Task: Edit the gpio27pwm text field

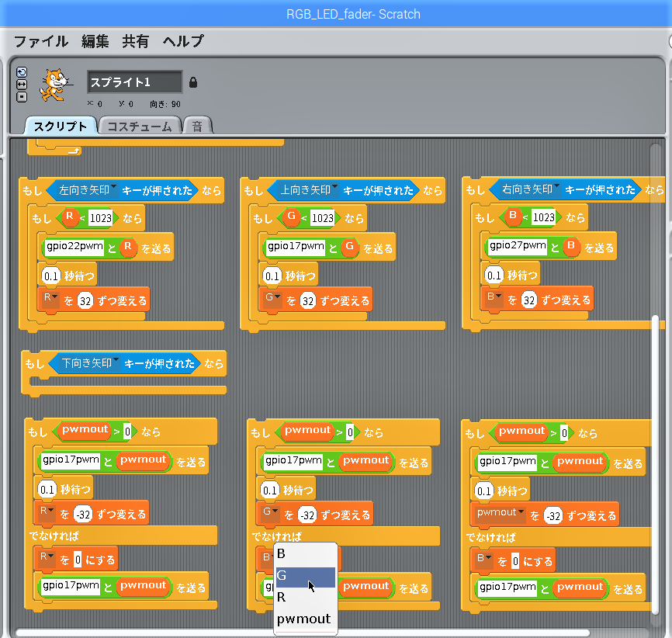Action: [x=518, y=247]
